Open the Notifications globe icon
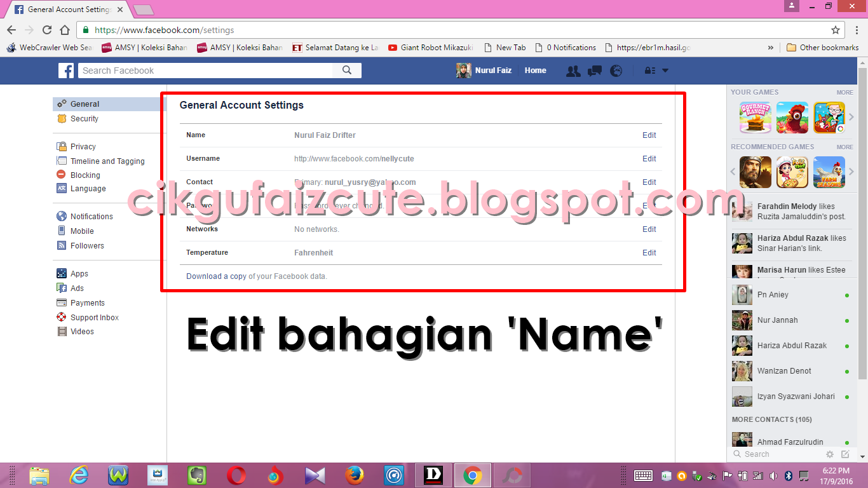Viewport: 868px width, 488px height. point(616,71)
